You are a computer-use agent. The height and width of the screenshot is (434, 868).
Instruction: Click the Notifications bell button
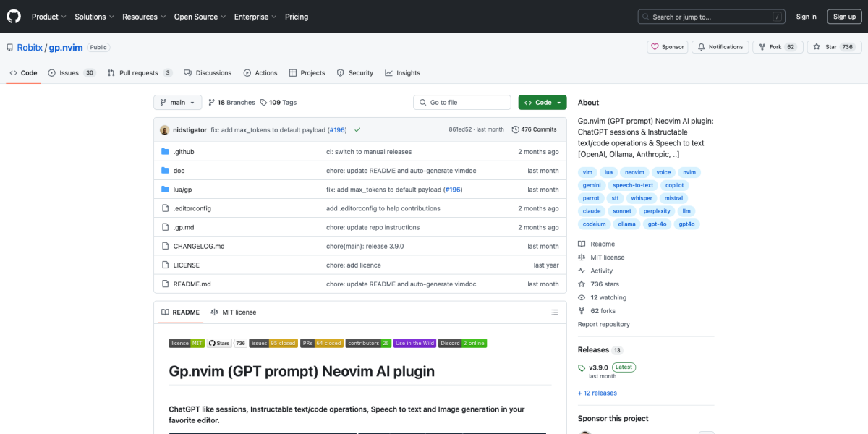[720, 47]
